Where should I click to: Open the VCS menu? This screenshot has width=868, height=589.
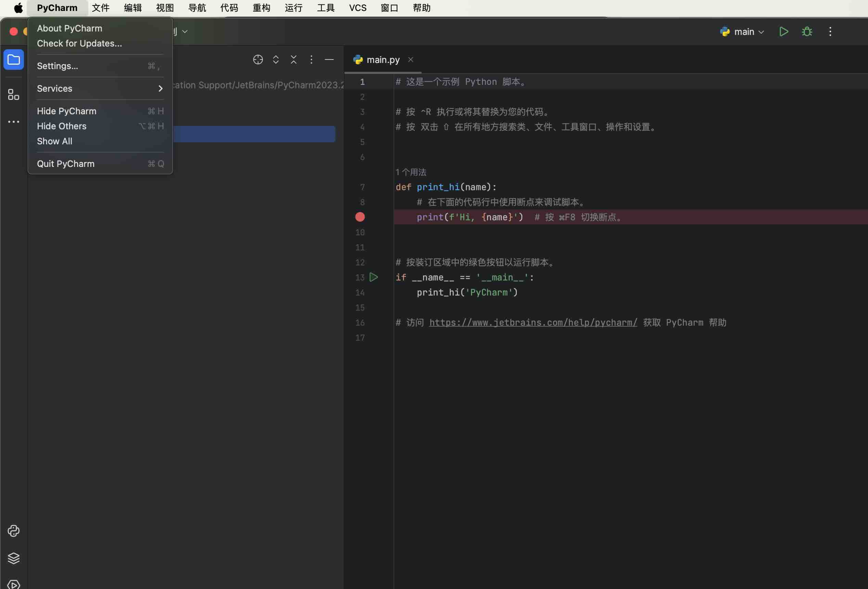point(358,8)
